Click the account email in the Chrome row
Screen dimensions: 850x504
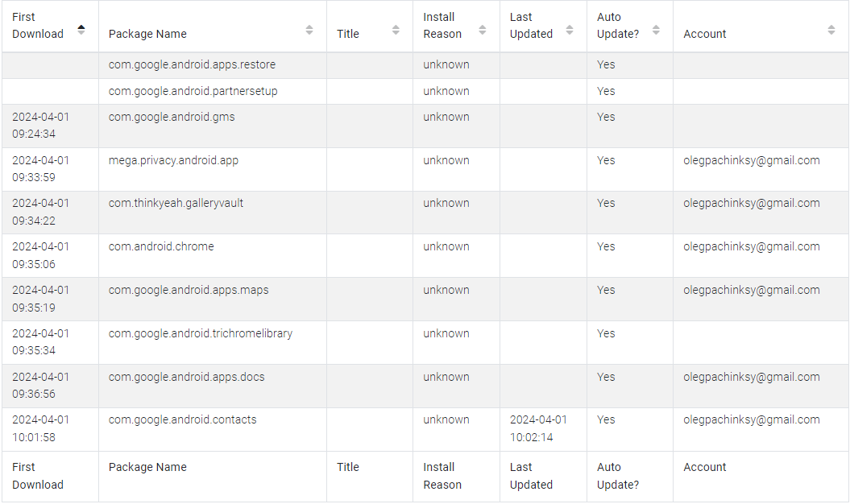point(751,246)
